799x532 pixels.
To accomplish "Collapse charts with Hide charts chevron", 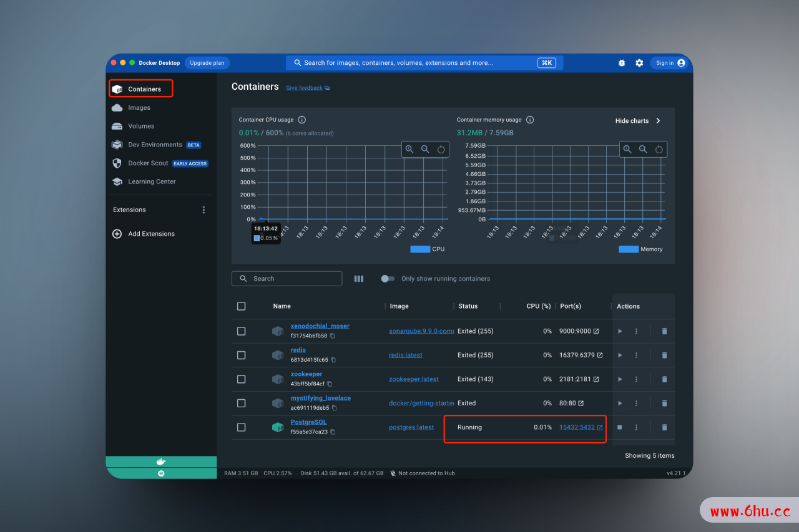I will point(658,121).
